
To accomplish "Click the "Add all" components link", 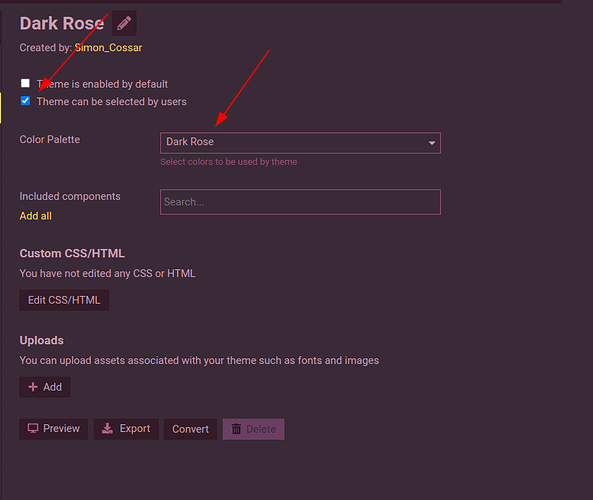I will tap(36, 216).
